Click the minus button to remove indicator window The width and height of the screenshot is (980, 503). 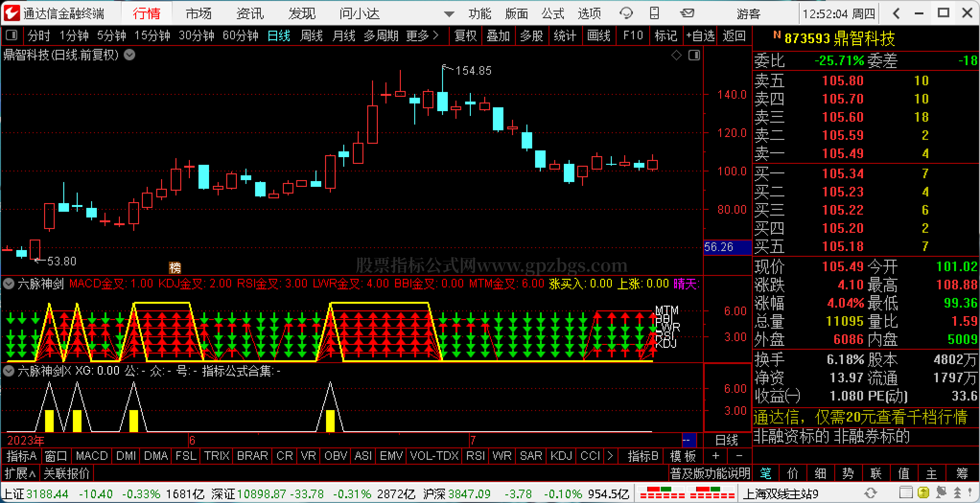pos(739,456)
